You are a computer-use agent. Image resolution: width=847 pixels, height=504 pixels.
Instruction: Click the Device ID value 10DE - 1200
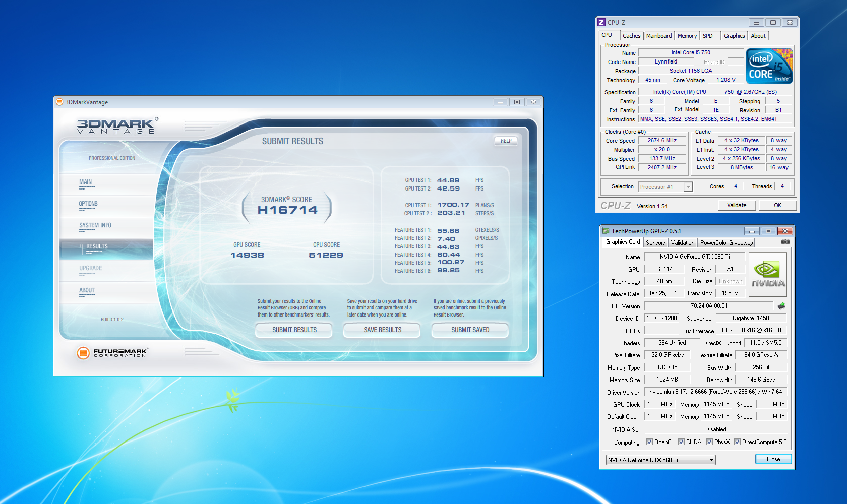pos(661,318)
